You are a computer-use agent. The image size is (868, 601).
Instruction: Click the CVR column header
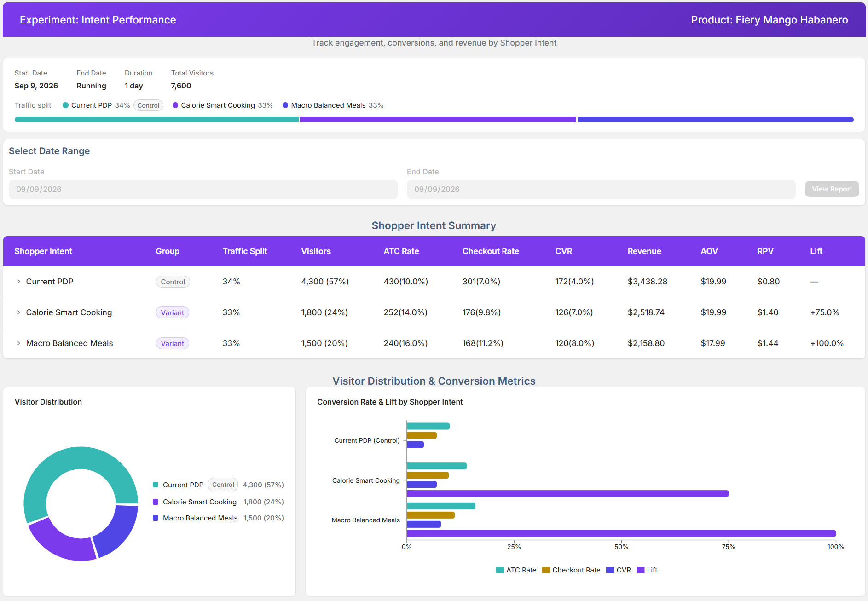pyautogui.click(x=564, y=251)
